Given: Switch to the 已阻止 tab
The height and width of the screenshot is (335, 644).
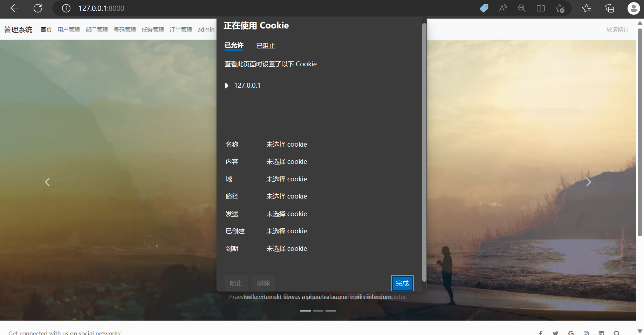Looking at the screenshot, I should pyautogui.click(x=266, y=46).
